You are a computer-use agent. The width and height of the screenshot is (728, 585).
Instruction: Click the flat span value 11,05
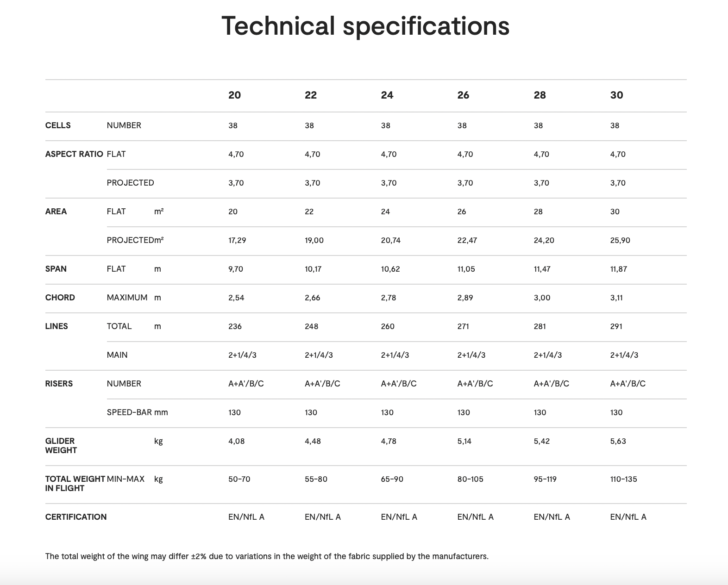click(x=466, y=269)
